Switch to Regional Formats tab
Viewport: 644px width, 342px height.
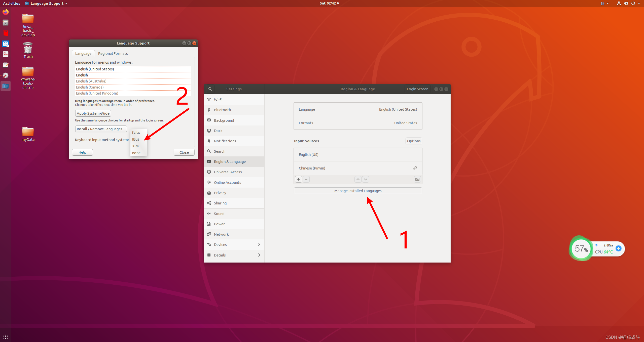113,54
